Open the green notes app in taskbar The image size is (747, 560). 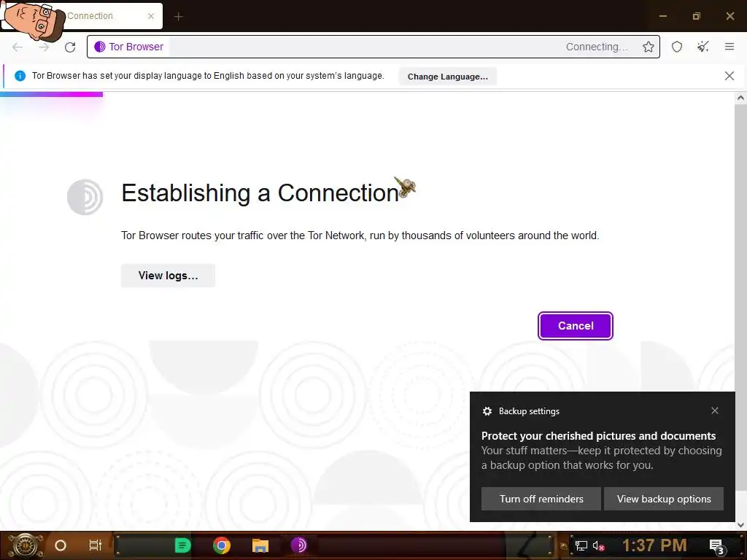182,545
